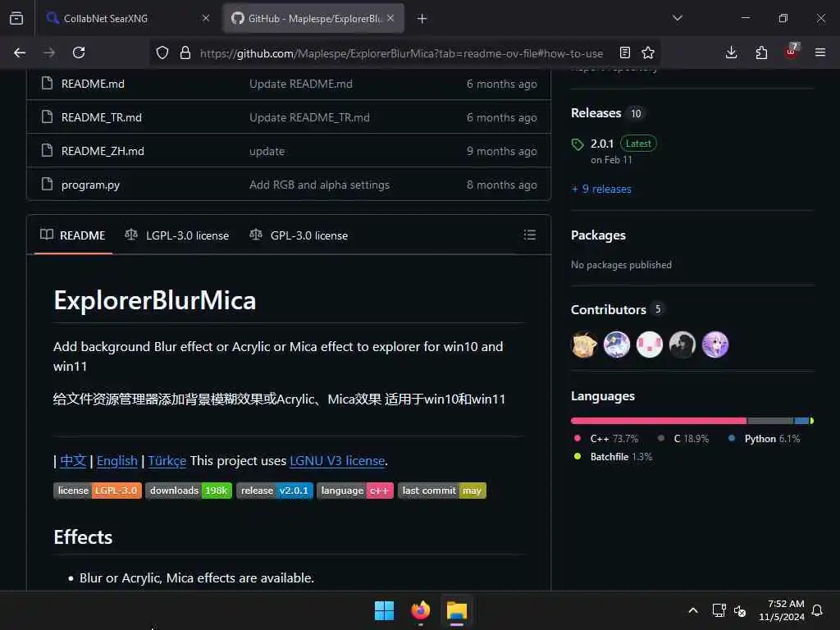Select the README tab
The image size is (840, 630).
[73, 235]
